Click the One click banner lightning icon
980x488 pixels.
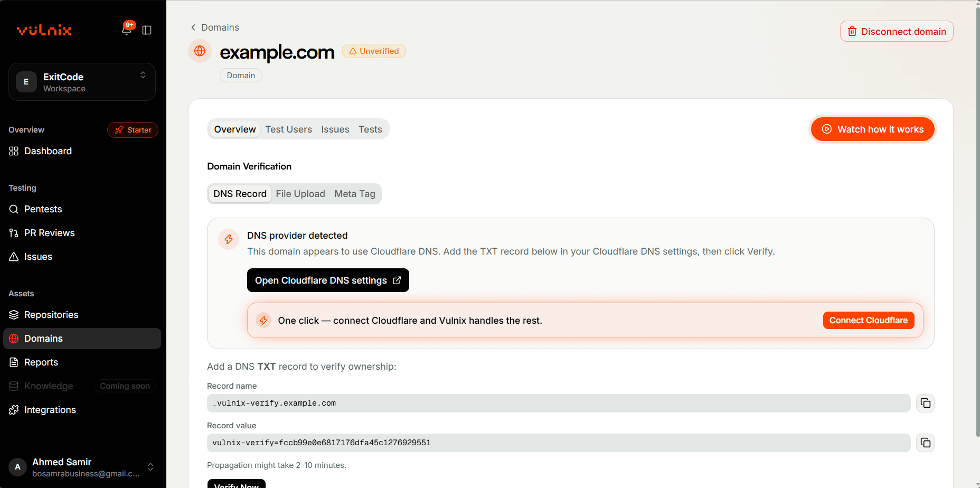263,321
